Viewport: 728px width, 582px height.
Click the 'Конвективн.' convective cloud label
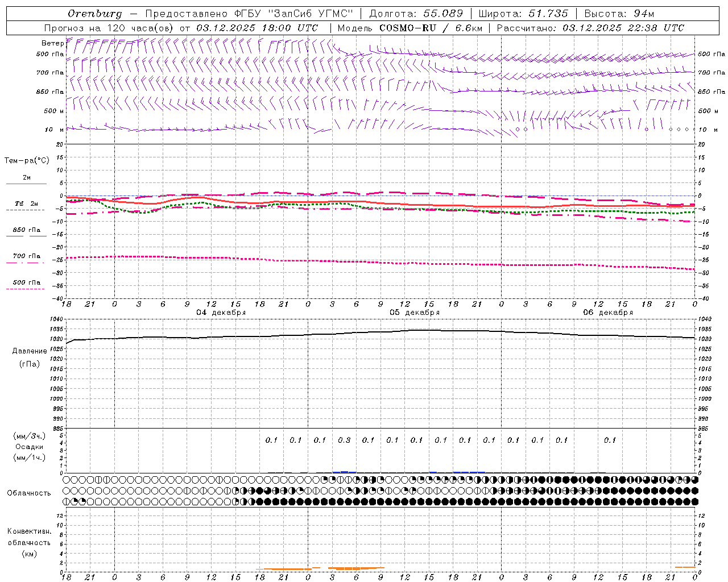tap(30, 531)
